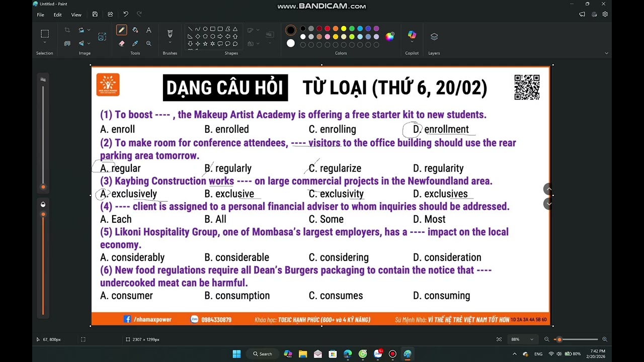
Task: Pick the Right arrow shape
Action: (220, 36)
